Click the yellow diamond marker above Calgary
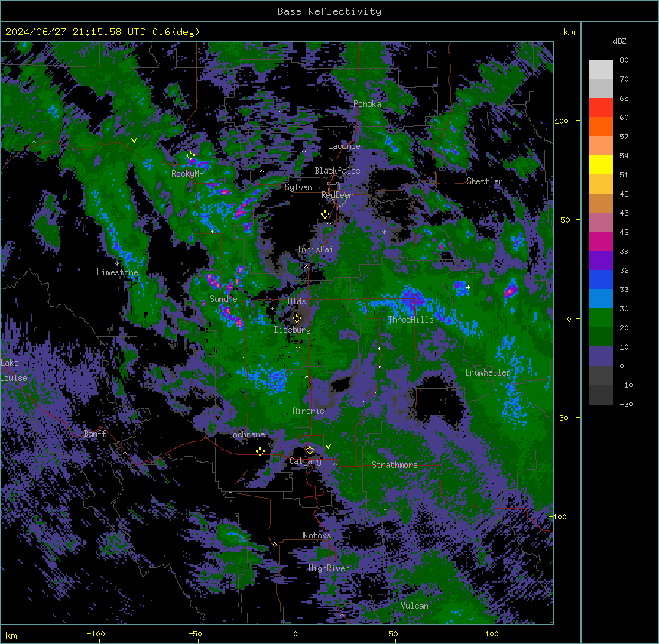 tap(310, 450)
